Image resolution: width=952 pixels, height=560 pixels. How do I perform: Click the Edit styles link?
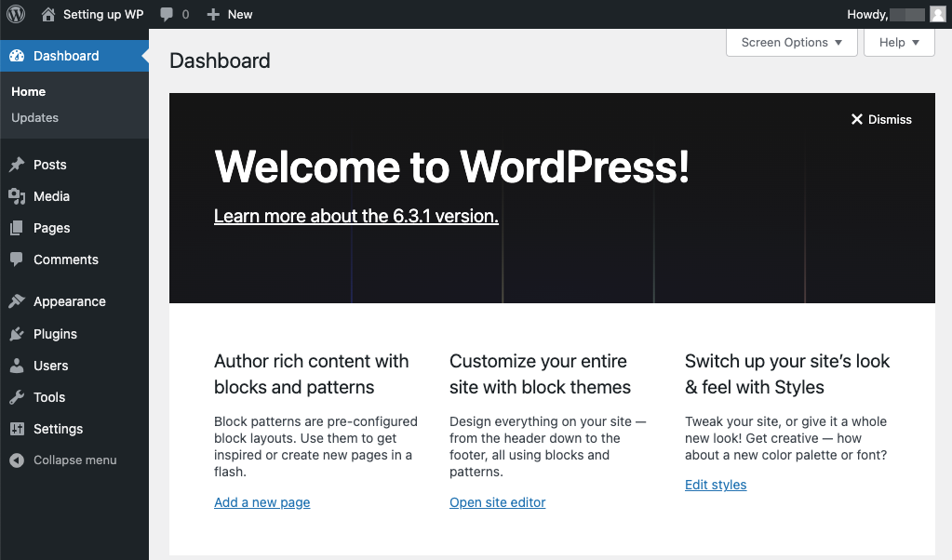(x=716, y=485)
